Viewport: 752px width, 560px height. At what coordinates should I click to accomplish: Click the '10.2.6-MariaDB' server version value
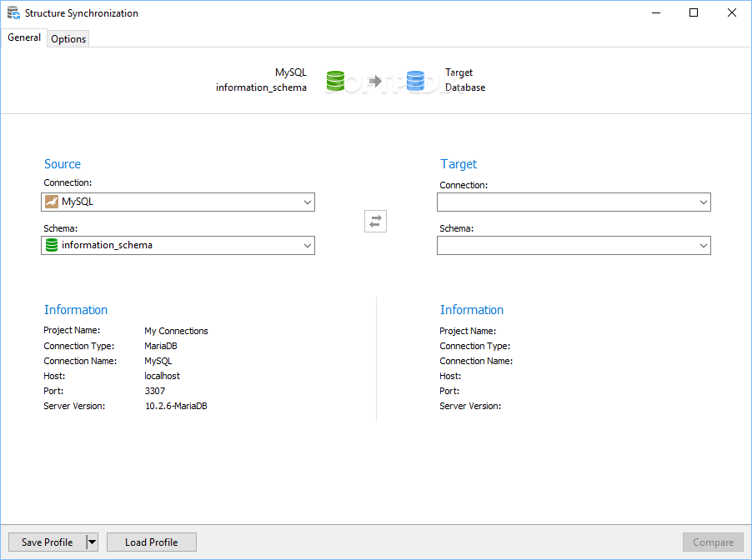pos(176,406)
